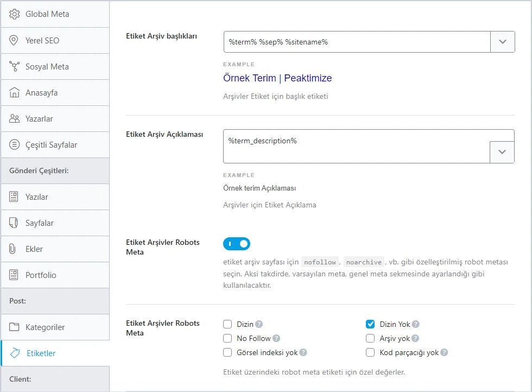Select the Çeşitli Sayfalar tab

[55, 145]
